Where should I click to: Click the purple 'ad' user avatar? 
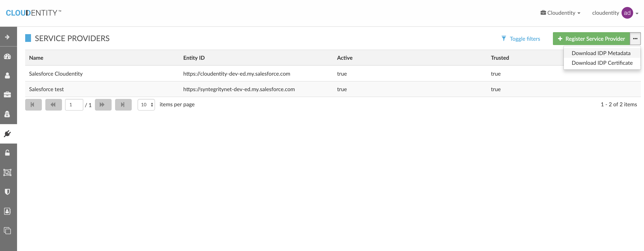pos(627,13)
